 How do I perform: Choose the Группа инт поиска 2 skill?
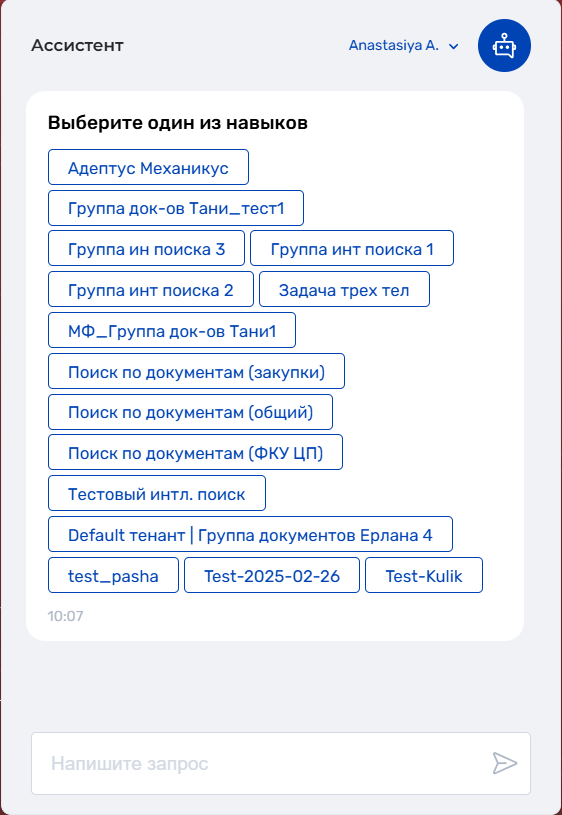tap(151, 289)
